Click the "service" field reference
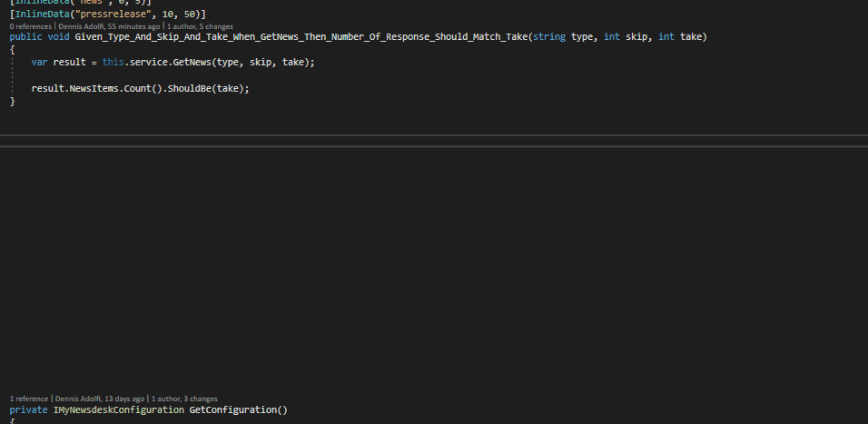Screen dimensions: 868x424 pos(148,63)
